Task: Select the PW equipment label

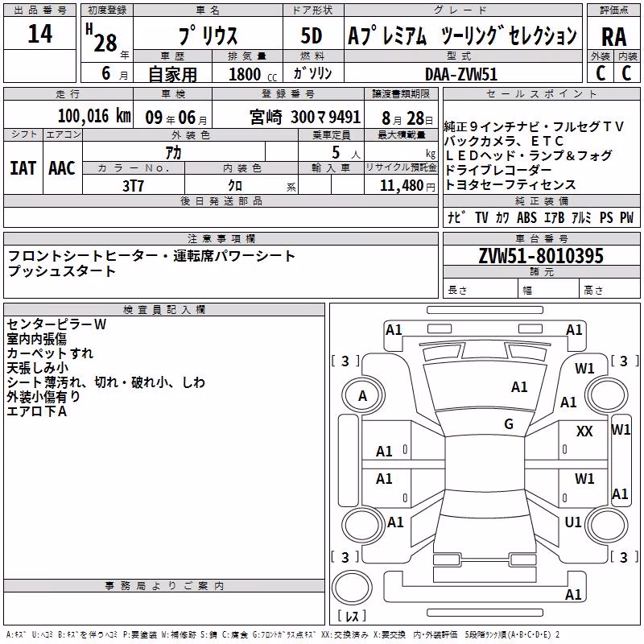Action: 627,217
